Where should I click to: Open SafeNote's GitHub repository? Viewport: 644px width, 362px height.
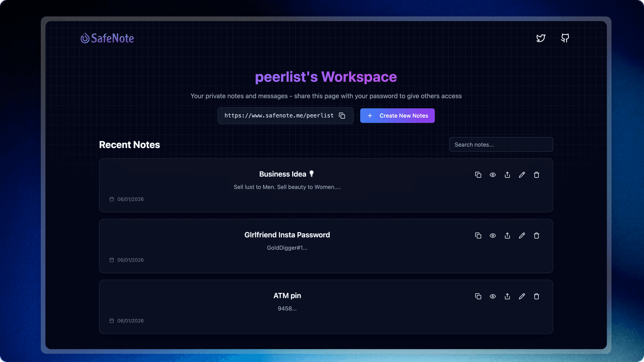(x=565, y=38)
